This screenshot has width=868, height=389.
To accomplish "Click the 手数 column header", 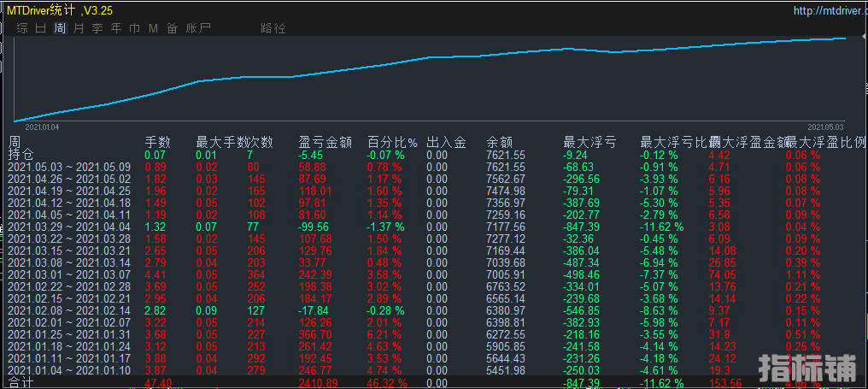I will (158, 142).
